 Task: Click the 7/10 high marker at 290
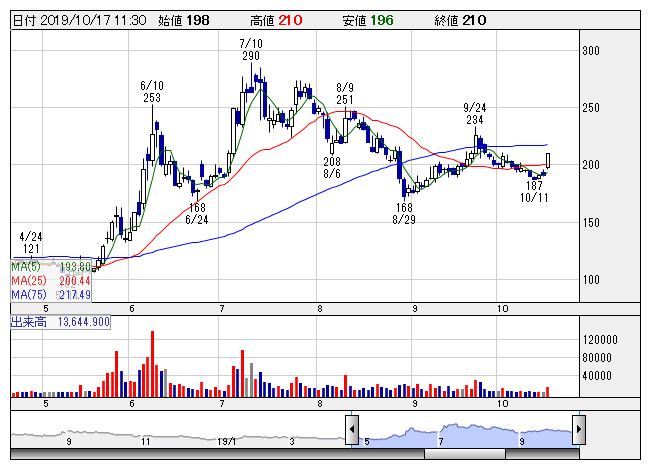coord(251,51)
